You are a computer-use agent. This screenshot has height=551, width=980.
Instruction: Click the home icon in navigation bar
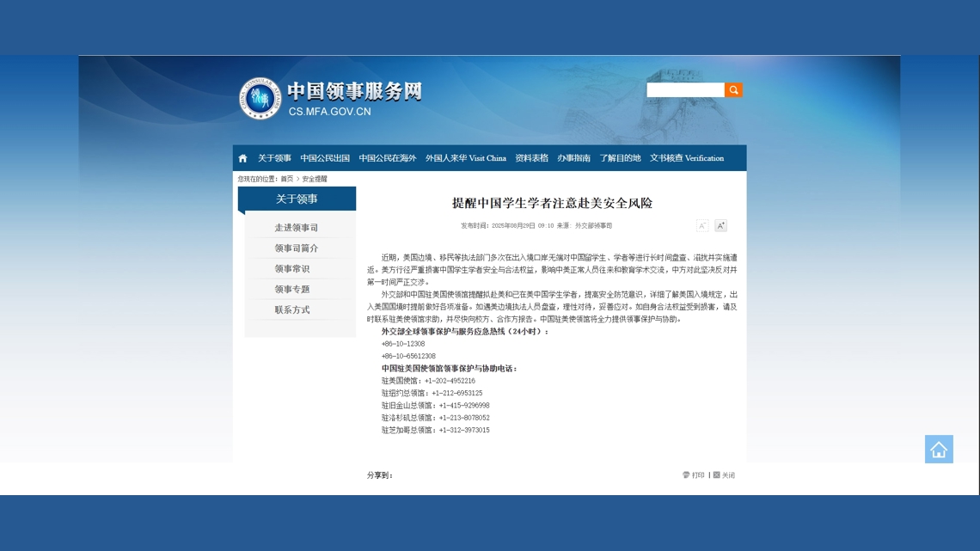242,158
